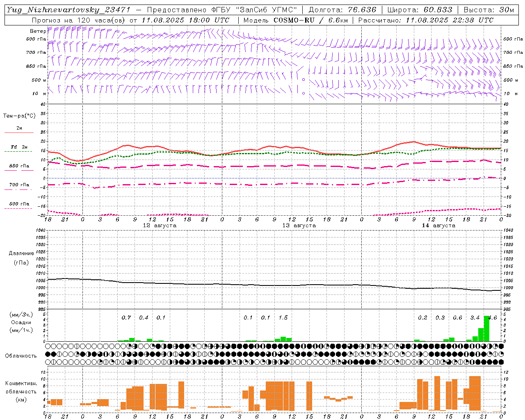The height and width of the screenshot is (420, 525).
Task: Click the 12 августа date label
Action: (160, 226)
